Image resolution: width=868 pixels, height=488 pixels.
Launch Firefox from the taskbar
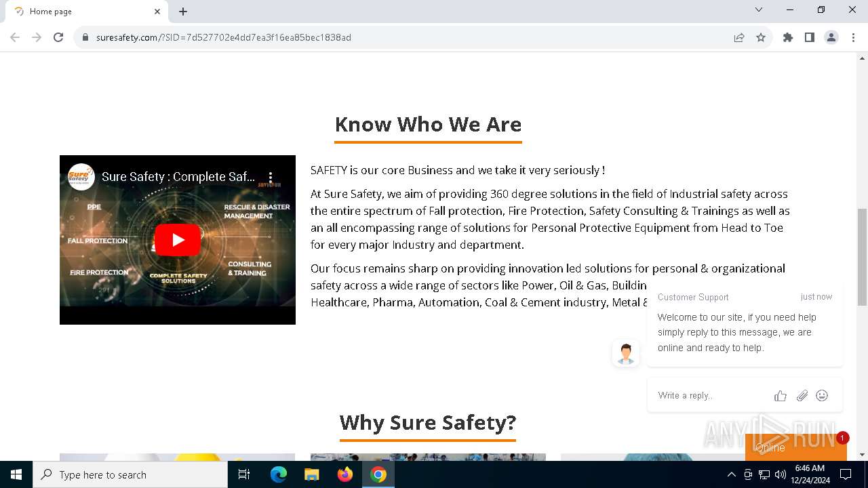click(345, 474)
